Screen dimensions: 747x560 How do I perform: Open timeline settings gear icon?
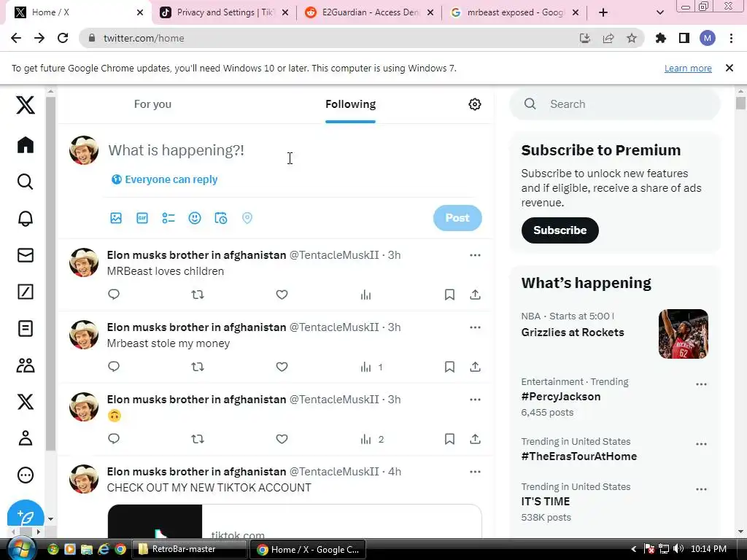point(474,104)
